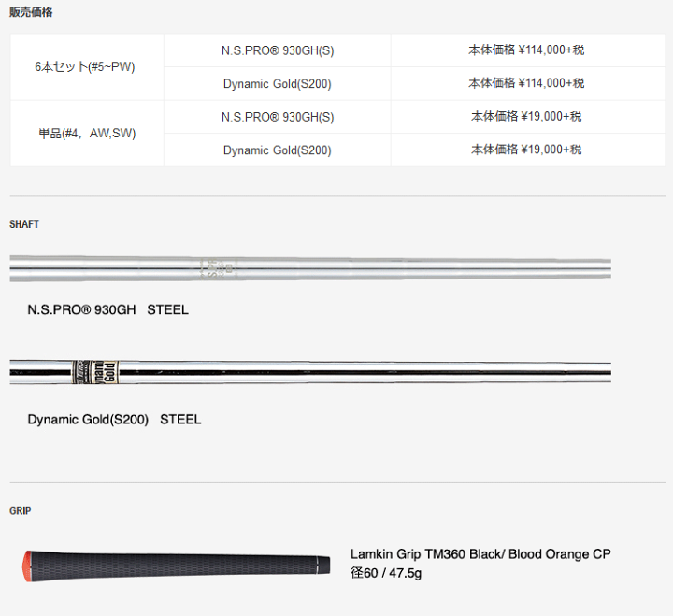Click the Dynamic Gold(S200) STEEL caption
The width and height of the screenshot is (673, 616).
[114, 420]
